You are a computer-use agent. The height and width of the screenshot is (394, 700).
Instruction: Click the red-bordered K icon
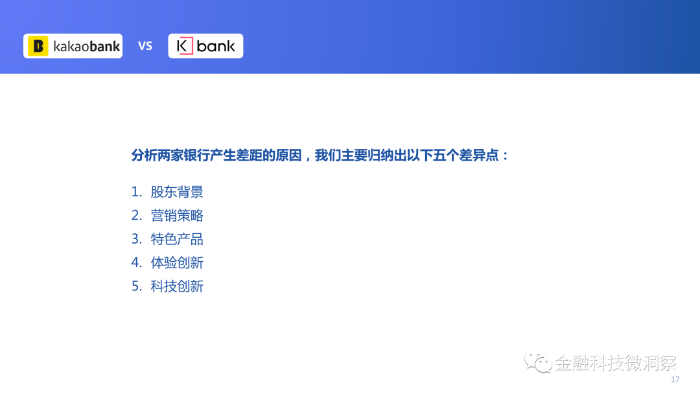point(184,46)
